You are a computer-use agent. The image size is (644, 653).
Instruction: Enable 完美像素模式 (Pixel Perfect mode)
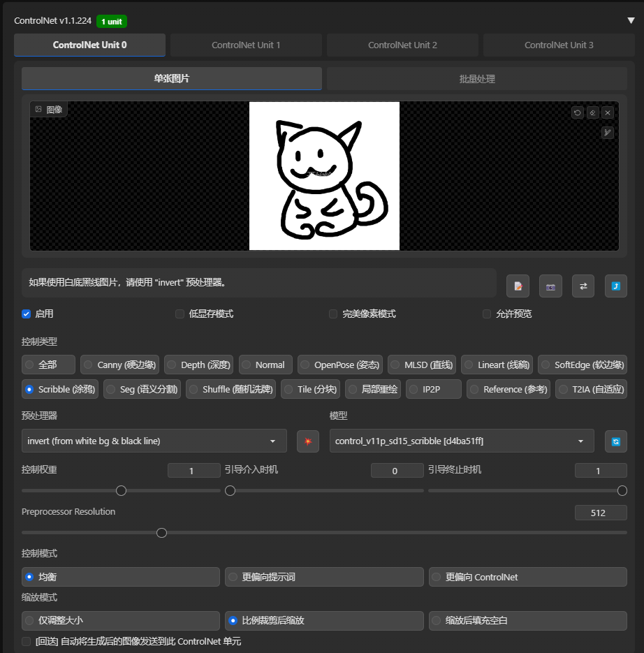pos(333,314)
